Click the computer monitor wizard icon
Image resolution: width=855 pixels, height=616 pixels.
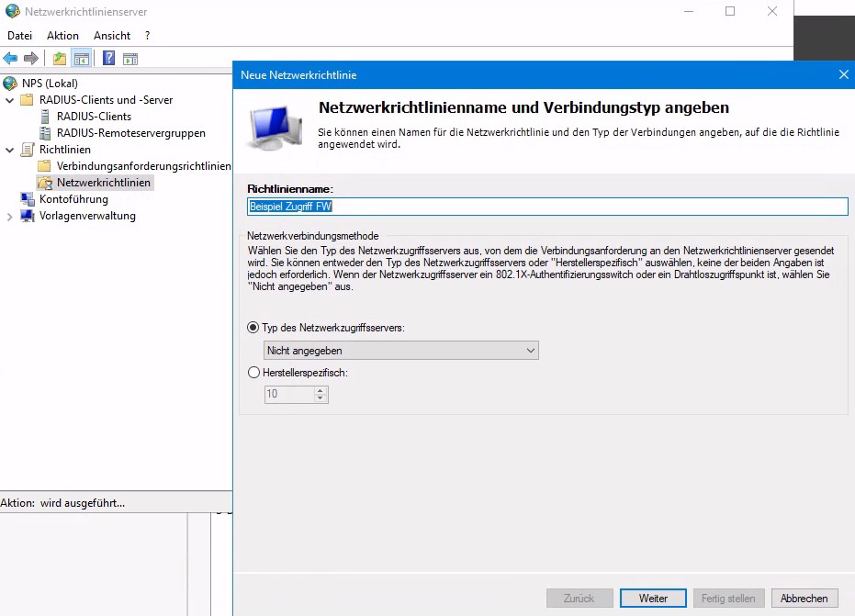pyautogui.click(x=276, y=128)
